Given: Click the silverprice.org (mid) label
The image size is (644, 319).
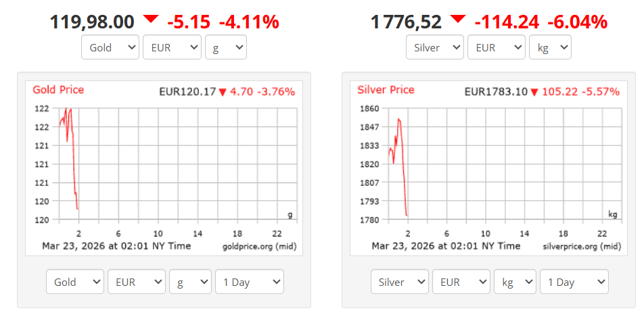Looking at the screenshot, I should coord(582,246).
